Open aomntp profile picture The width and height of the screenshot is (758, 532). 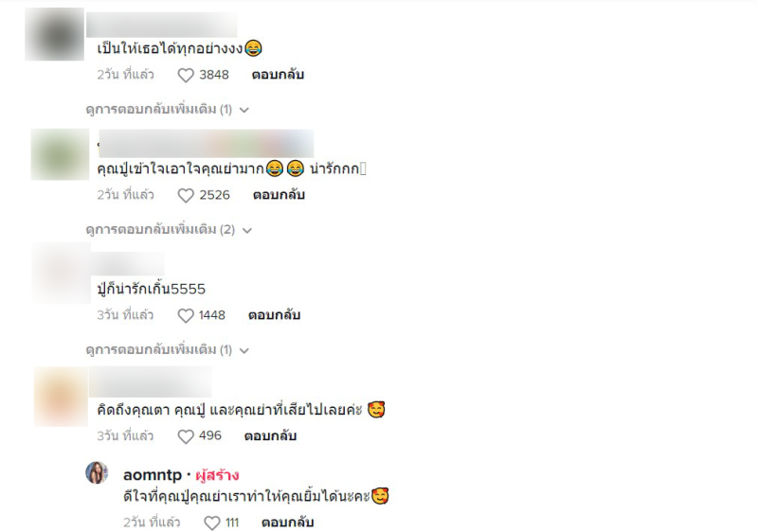(97, 472)
